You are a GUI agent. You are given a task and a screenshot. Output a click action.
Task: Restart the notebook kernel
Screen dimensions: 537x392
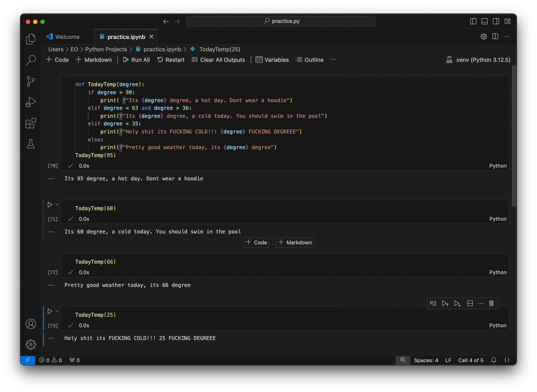(x=171, y=60)
